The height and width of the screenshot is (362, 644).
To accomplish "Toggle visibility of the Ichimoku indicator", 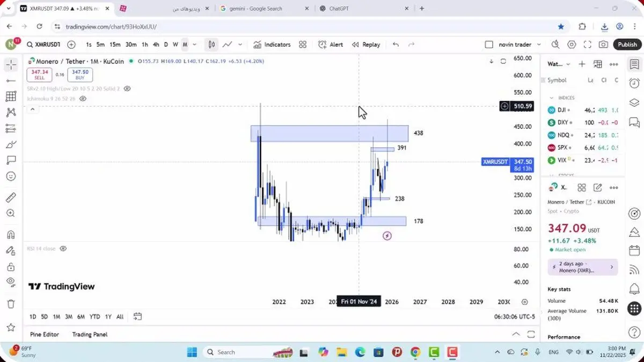I will click(83, 99).
